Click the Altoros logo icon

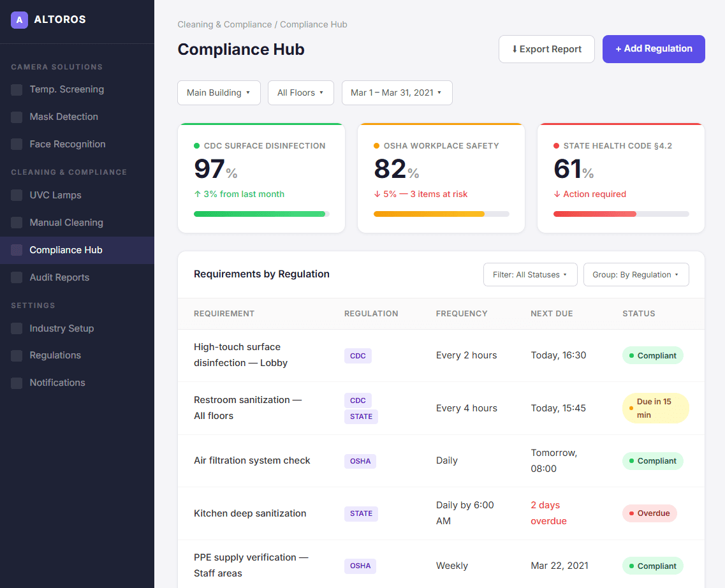pos(19,20)
